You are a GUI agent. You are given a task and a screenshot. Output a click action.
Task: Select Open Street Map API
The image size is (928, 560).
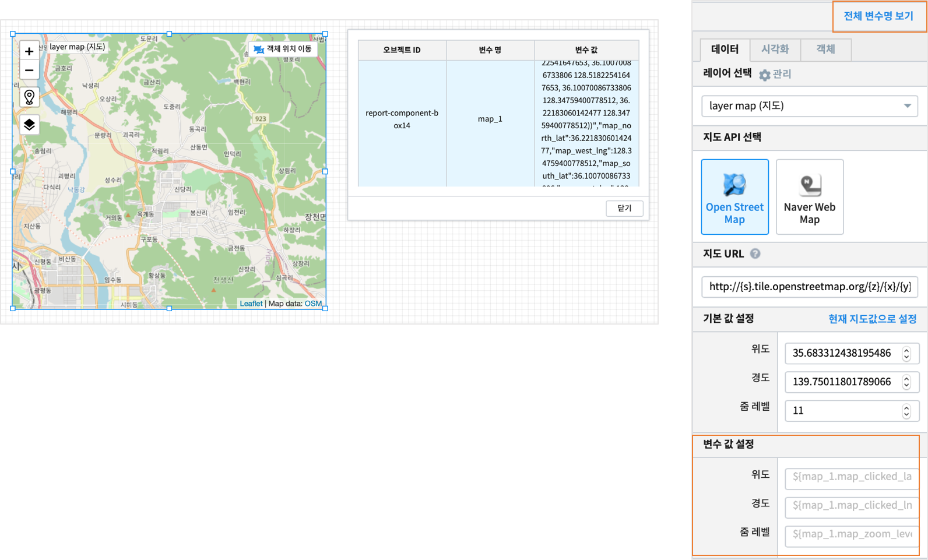[x=734, y=197]
